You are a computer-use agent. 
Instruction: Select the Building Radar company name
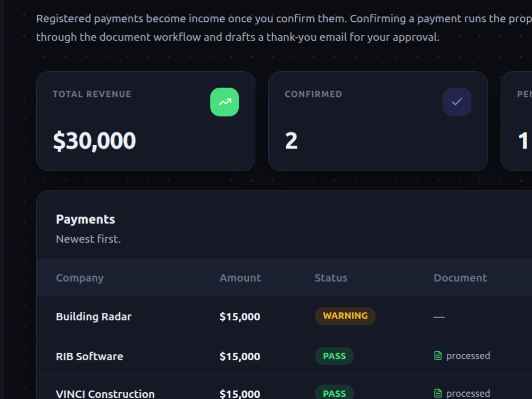click(94, 317)
